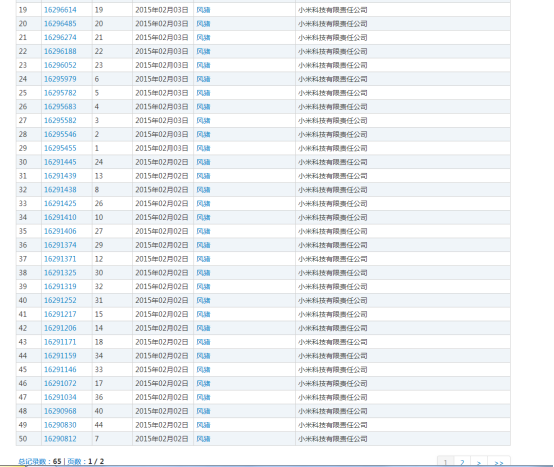The image size is (554, 467).
Task: Jump to last page with double arrow
Action: 499,462
